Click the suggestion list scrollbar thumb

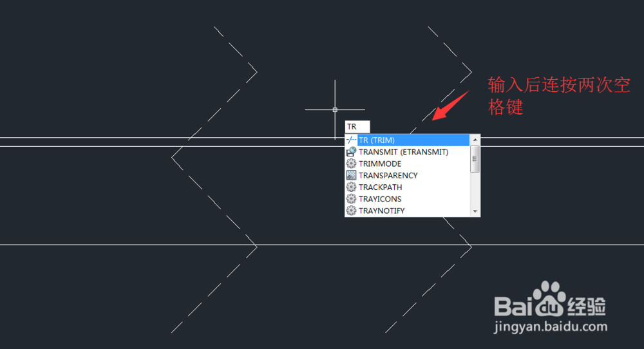click(475, 159)
